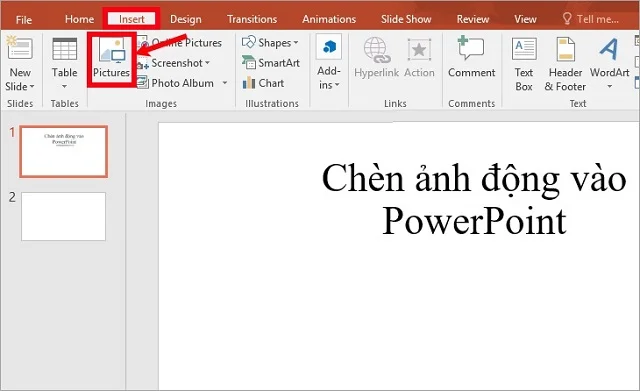Image resolution: width=640 pixels, height=391 pixels.
Task: Add a new Comment
Action: (x=471, y=57)
